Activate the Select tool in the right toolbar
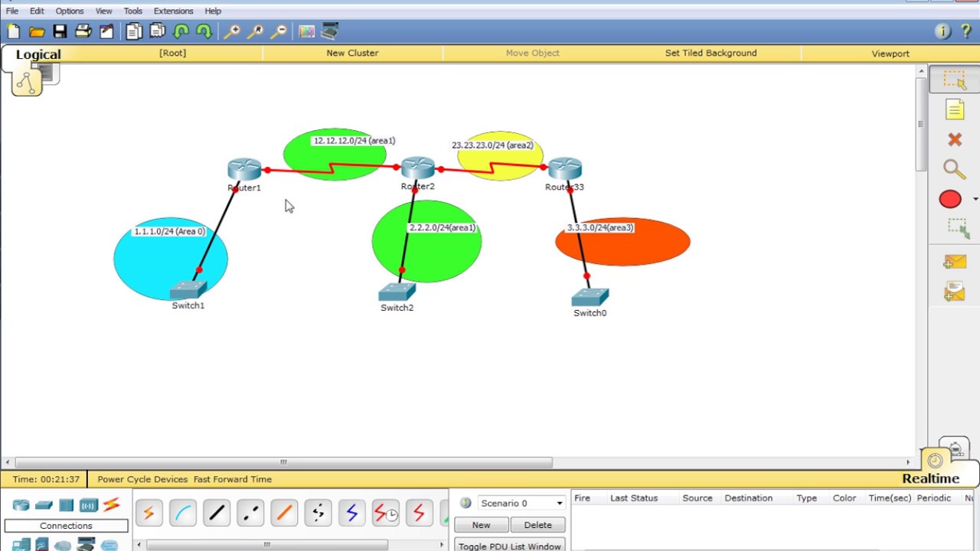Screen dimensions: 980x551 pyautogui.click(x=954, y=80)
